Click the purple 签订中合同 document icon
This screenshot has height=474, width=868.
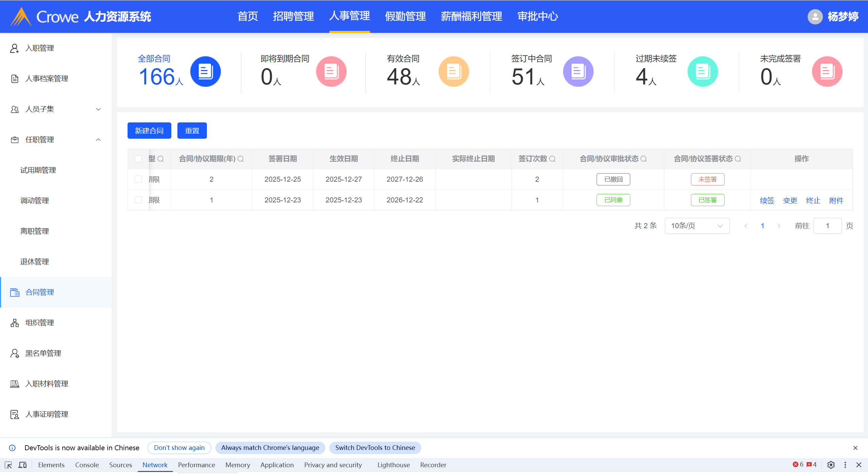coord(578,72)
